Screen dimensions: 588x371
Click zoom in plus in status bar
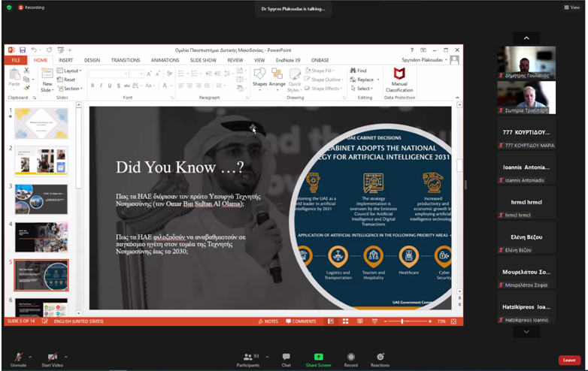tap(430, 321)
